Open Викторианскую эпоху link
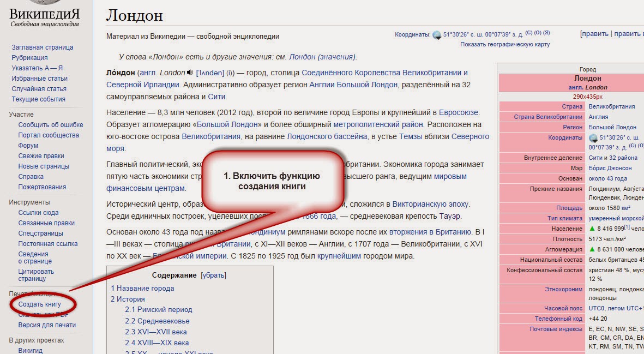Screen dimensions: 644x354 430,204
